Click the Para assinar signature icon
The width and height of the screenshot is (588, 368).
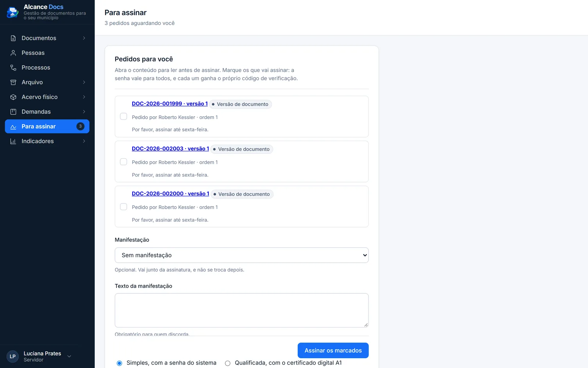tap(13, 127)
